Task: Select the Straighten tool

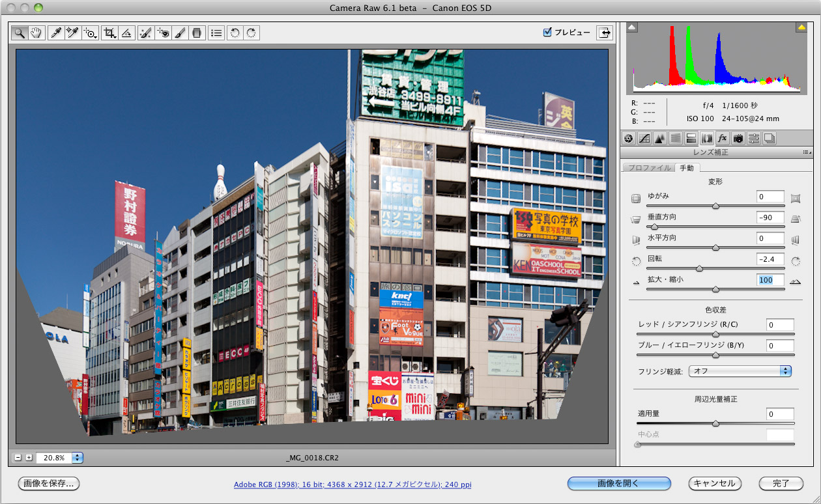Action: pyautogui.click(x=128, y=33)
